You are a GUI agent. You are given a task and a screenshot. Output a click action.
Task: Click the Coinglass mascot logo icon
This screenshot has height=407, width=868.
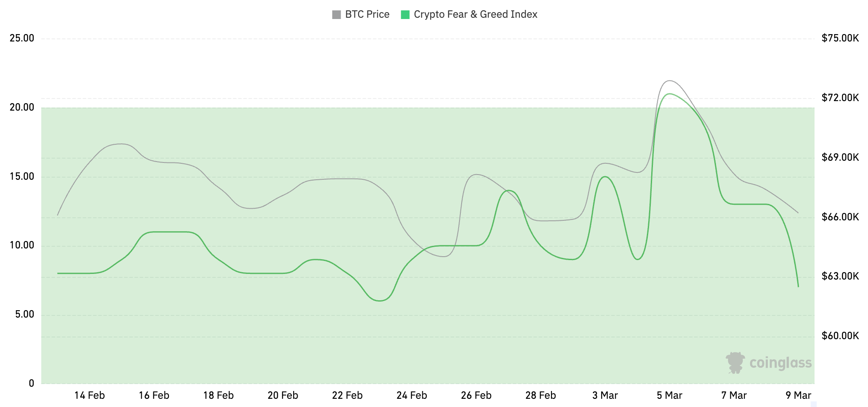click(735, 362)
